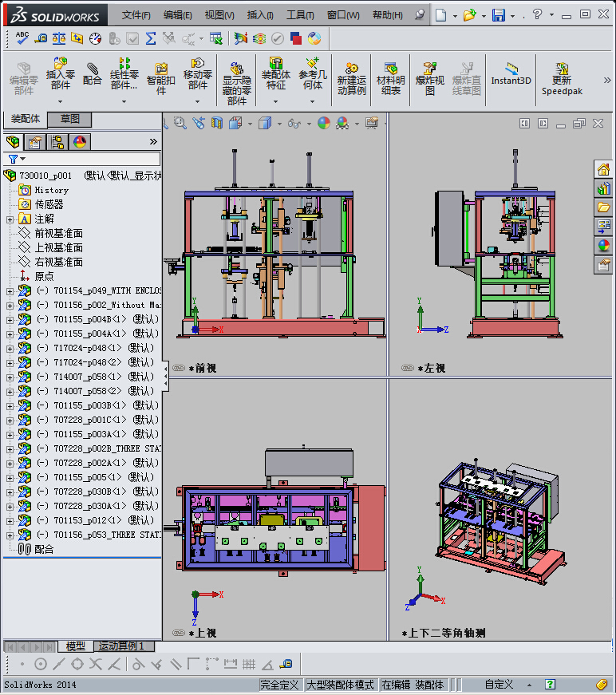Open PropertyManager tab icon
The width and height of the screenshot is (616, 695).
[x=35, y=142]
